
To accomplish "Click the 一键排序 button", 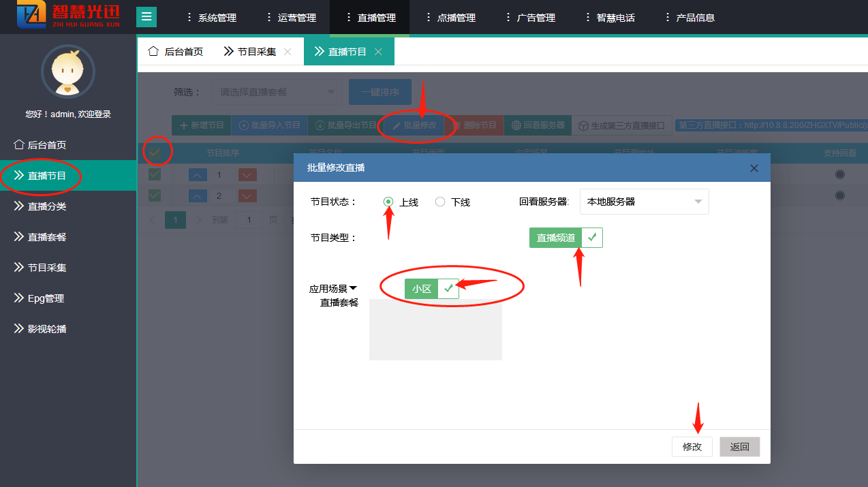I will click(x=379, y=92).
